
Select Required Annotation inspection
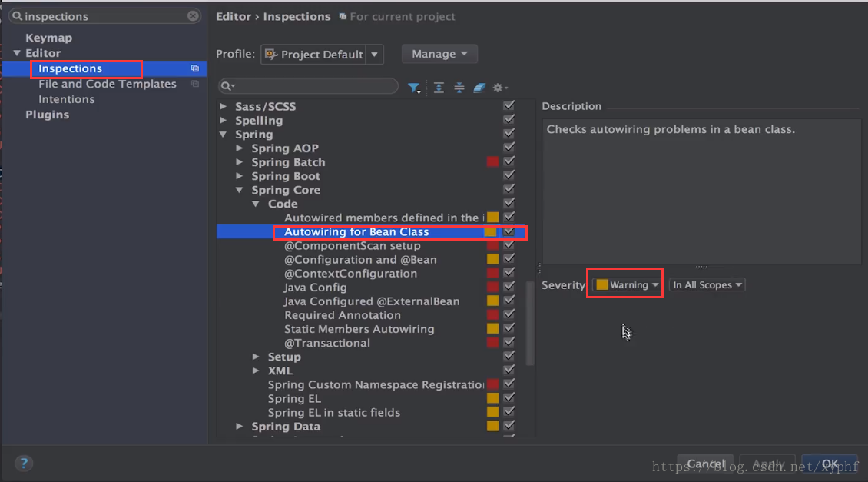coord(342,315)
